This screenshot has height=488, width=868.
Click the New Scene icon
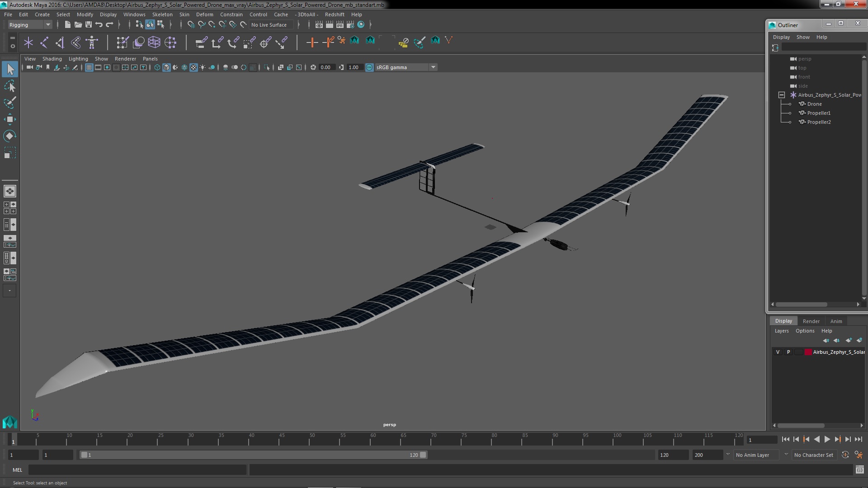[67, 24]
